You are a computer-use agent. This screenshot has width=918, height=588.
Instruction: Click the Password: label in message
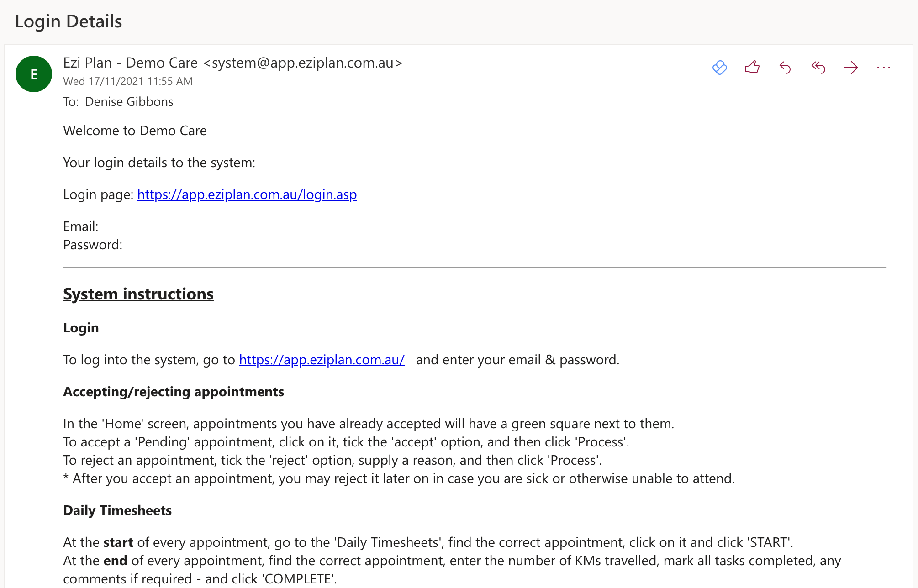[93, 245]
